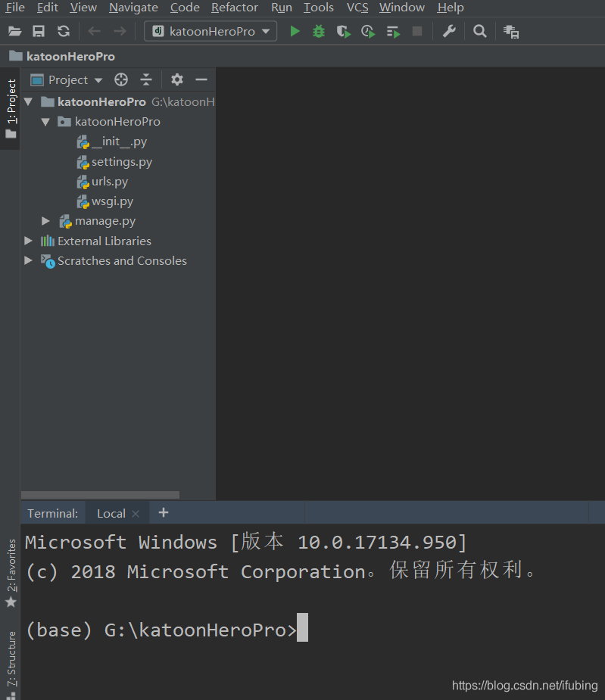Run with Coverage shield icon
Screen dimensions: 605x700
(343, 32)
